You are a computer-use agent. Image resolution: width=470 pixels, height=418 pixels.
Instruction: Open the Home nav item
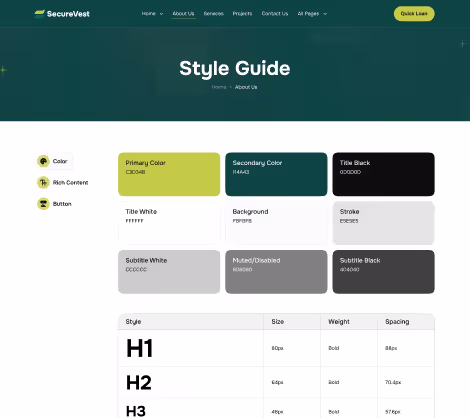click(149, 14)
